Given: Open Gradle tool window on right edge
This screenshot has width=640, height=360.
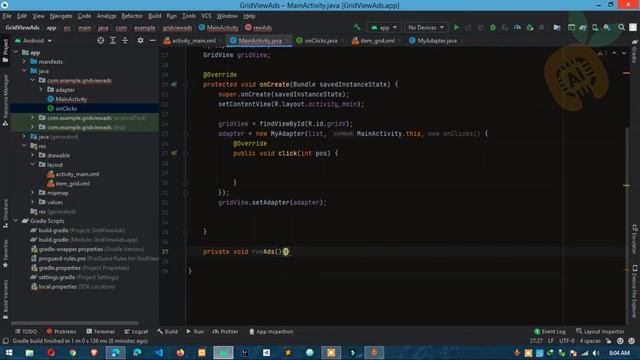Looking at the screenshot, I should coord(635,51).
